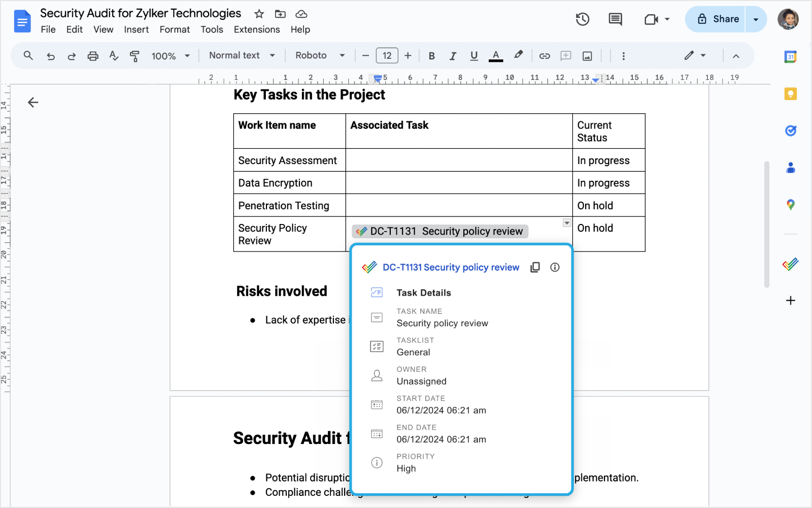The width and height of the screenshot is (812, 508).
Task: Copy the DC-T1131 task link
Action: (535, 267)
